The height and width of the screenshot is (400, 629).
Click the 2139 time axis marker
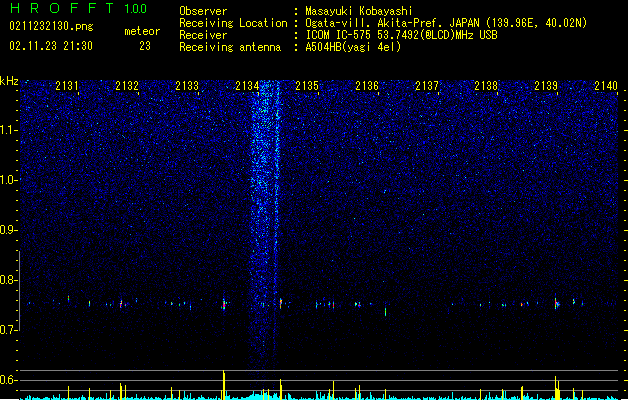pos(546,86)
